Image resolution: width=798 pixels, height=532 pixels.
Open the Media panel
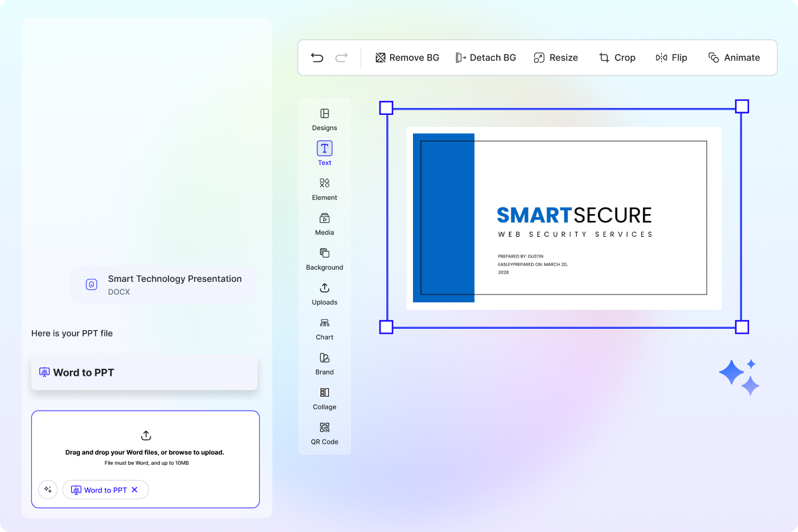click(325, 224)
